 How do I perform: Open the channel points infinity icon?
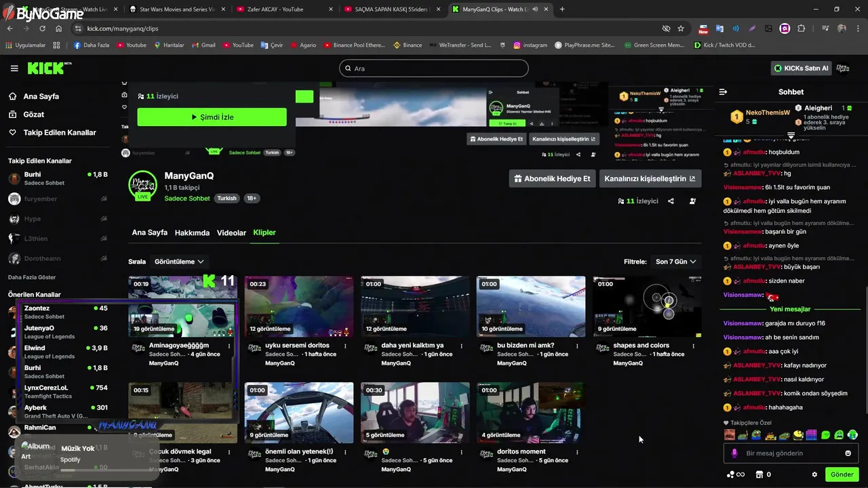tap(736, 474)
